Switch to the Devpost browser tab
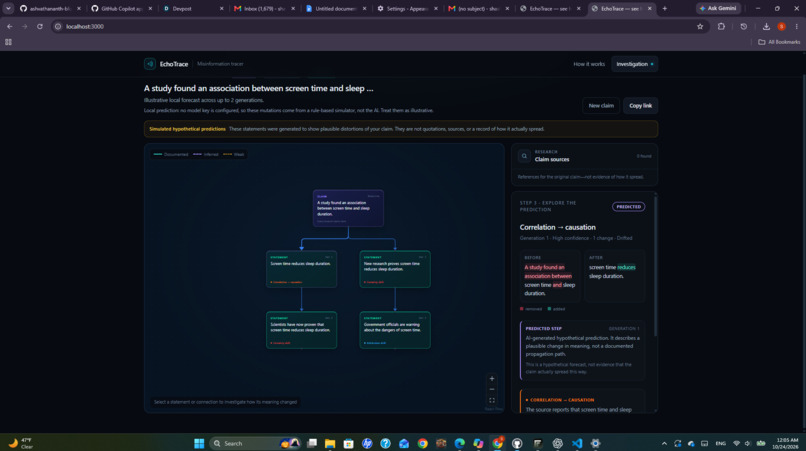Viewport: 806px width, 451px height. coord(193,9)
